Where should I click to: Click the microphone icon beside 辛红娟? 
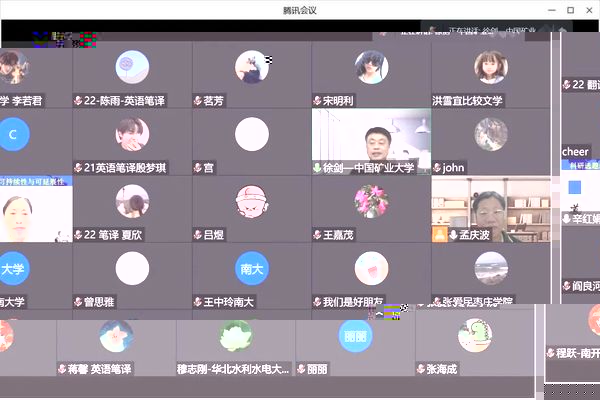(x=567, y=219)
